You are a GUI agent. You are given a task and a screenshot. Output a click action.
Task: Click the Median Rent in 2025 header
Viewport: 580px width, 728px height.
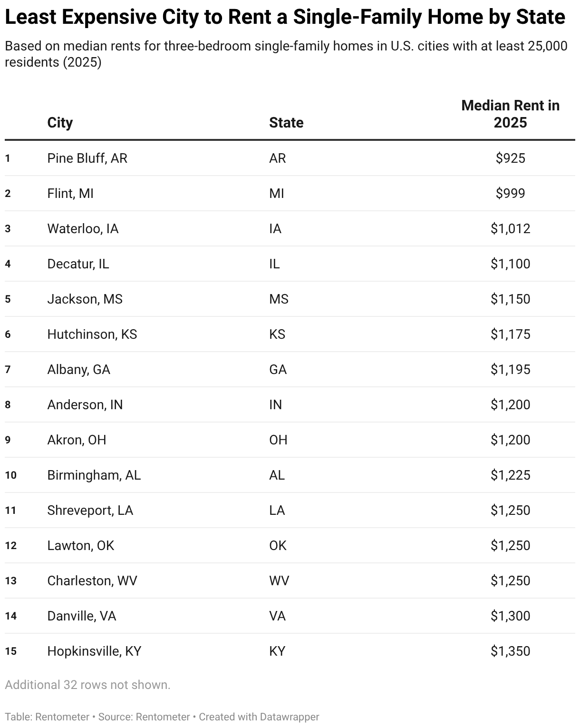click(x=510, y=114)
